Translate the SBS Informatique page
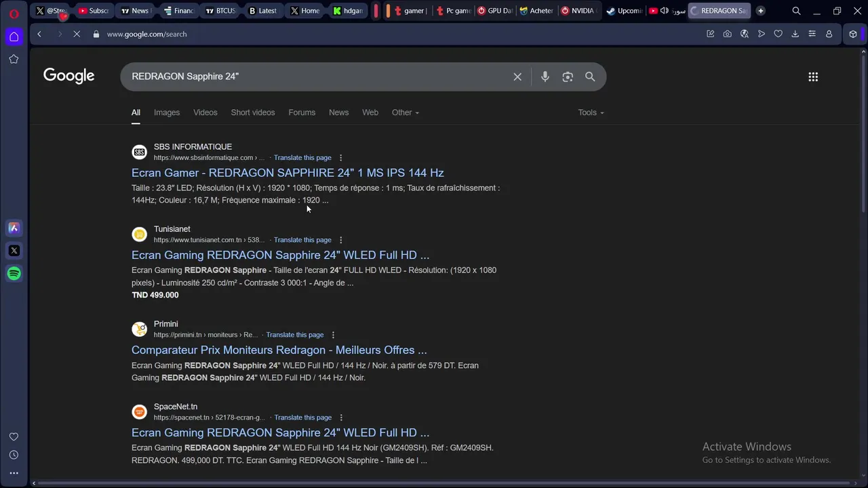This screenshot has height=488, width=868. click(302, 158)
